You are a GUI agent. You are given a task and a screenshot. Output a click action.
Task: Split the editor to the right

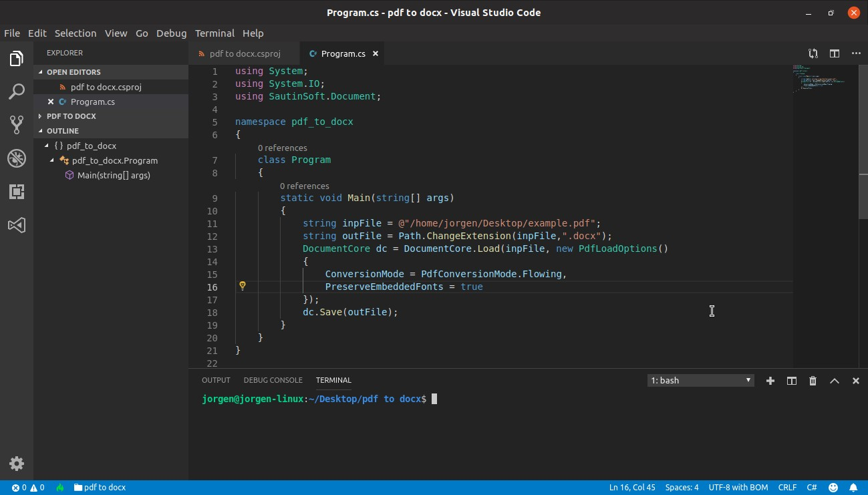[x=835, y=53]
